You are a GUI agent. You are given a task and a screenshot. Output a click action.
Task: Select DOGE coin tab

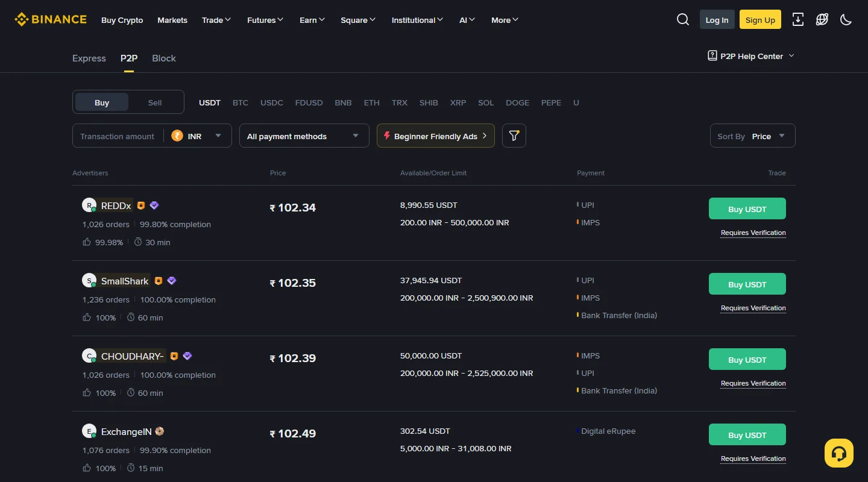(518, 102)
